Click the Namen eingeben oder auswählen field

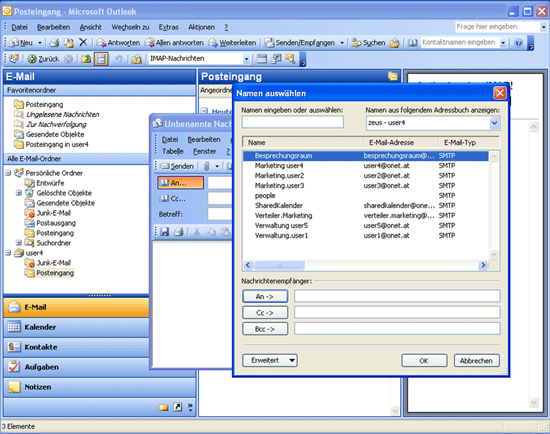click(x=293, y=122)
